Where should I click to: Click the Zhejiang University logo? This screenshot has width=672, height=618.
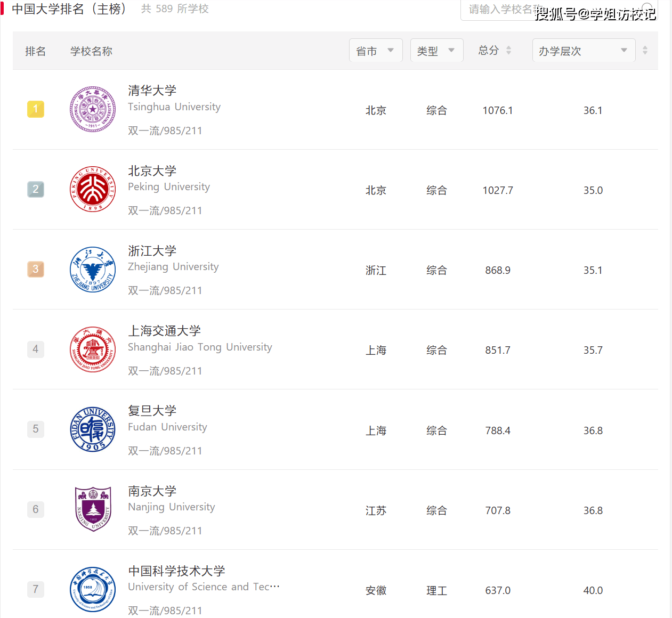(93, 269)
